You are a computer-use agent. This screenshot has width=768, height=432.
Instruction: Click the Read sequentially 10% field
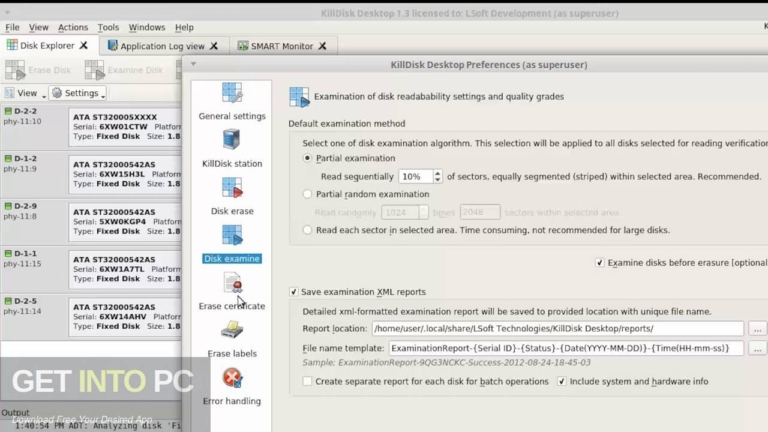point(416,176)
